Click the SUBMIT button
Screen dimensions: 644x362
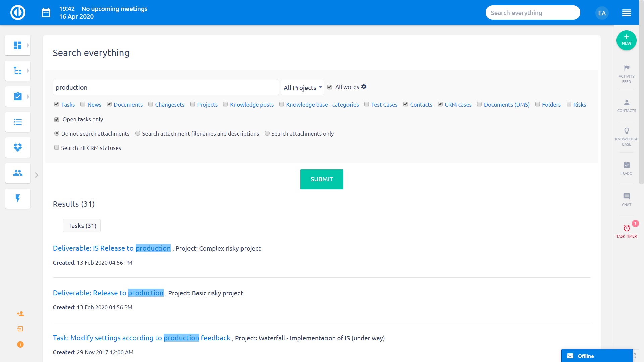click(321, 179)
